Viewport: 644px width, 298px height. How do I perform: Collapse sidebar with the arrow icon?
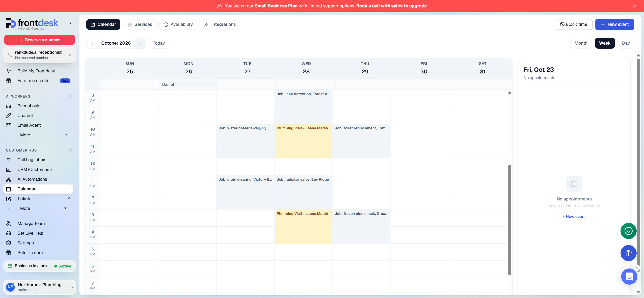tap(70, 23)
